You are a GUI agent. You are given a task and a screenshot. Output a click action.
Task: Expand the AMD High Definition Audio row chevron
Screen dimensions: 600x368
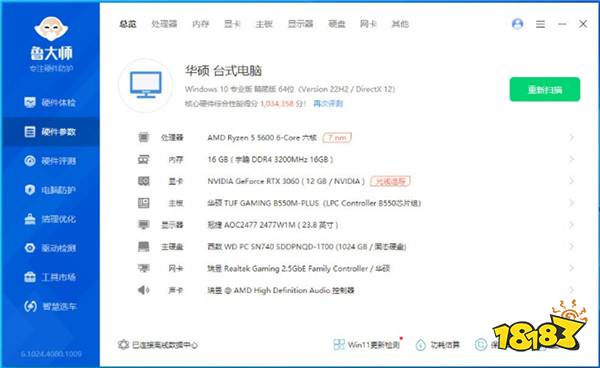(571, 290)
